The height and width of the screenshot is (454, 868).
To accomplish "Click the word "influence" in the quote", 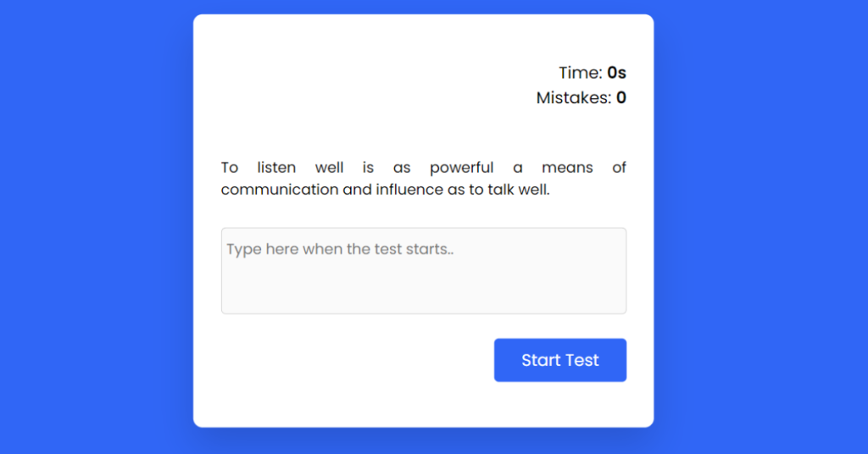I will (409, 190).
